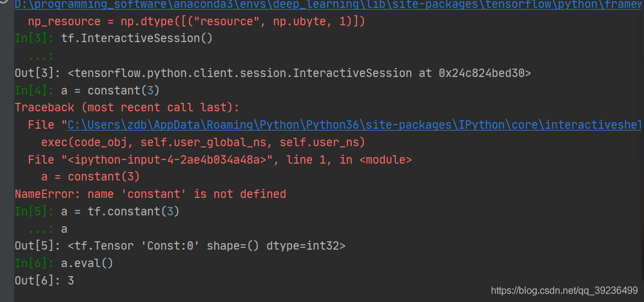Image resolution: width=644 pixels, height=302 pixels.
Task: Select the In[5] 'a = tf.constant(3)' input
Action: click(x=98, y=211)
